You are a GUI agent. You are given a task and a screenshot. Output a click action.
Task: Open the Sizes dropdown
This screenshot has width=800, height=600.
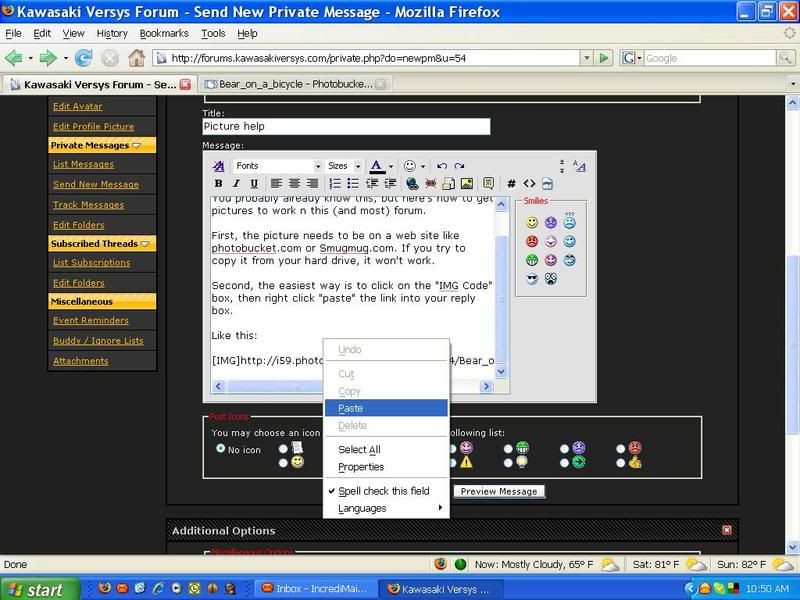click(344, 166)
